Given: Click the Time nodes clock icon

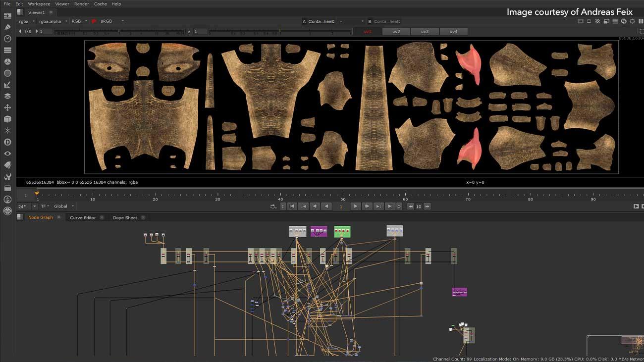Looking at the screenshot, I should point(7,39).
